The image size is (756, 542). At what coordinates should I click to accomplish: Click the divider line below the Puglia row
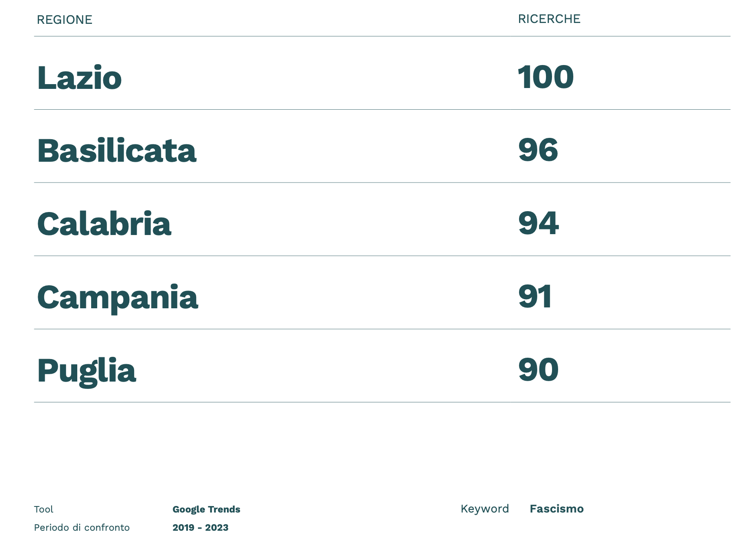pos(382,402)
